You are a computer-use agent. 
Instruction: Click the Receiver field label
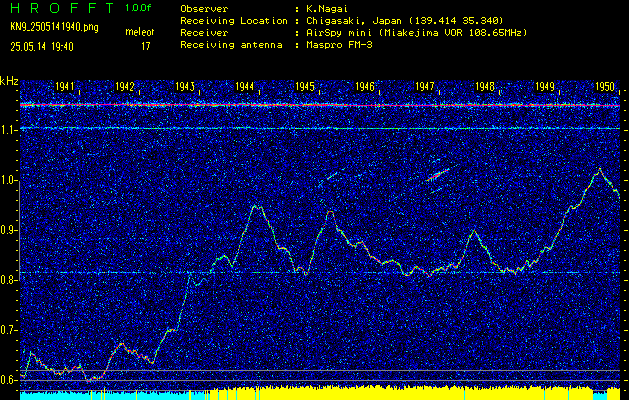coord(204,33)
